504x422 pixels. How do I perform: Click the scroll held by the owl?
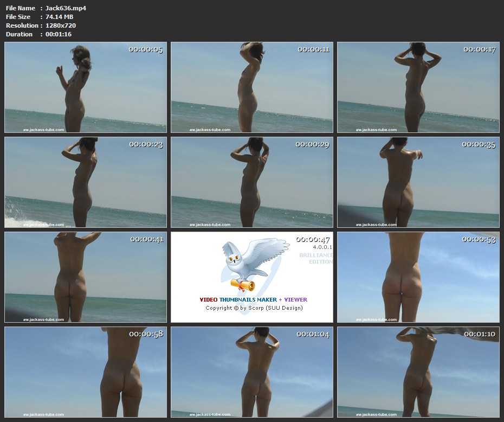point(243,284)
